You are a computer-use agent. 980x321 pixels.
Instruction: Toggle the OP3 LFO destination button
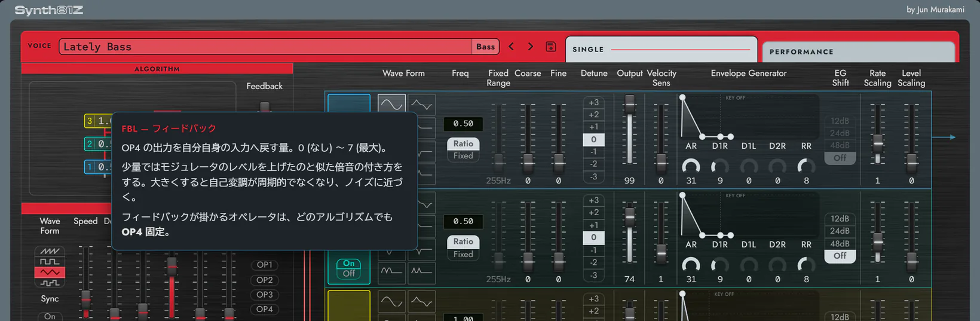265,295
